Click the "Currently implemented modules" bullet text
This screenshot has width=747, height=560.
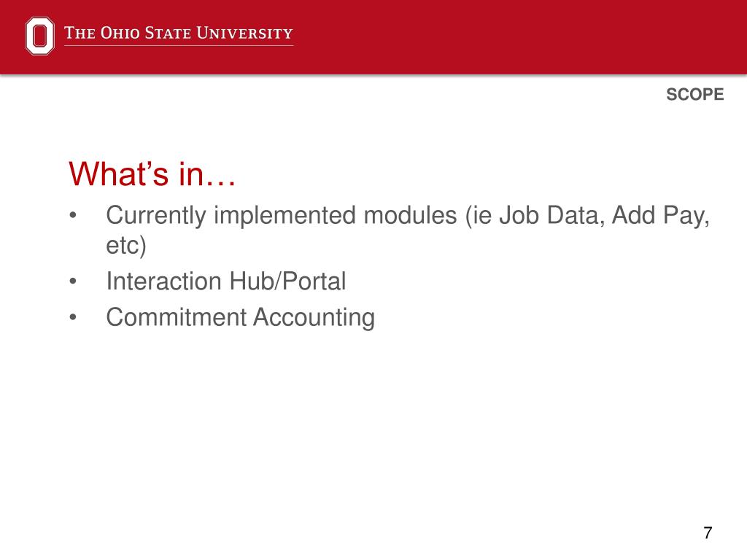coord(282,215)
